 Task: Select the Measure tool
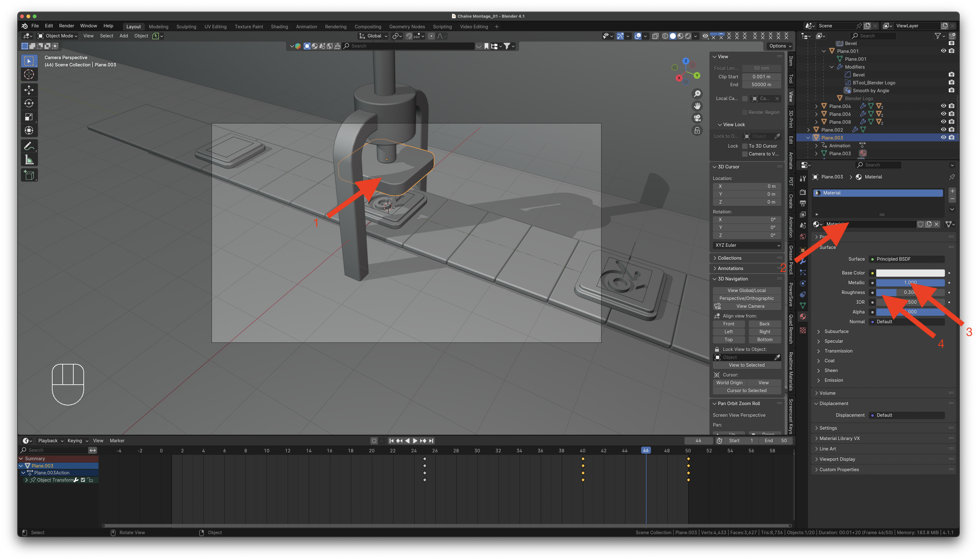tap(29, 160)
